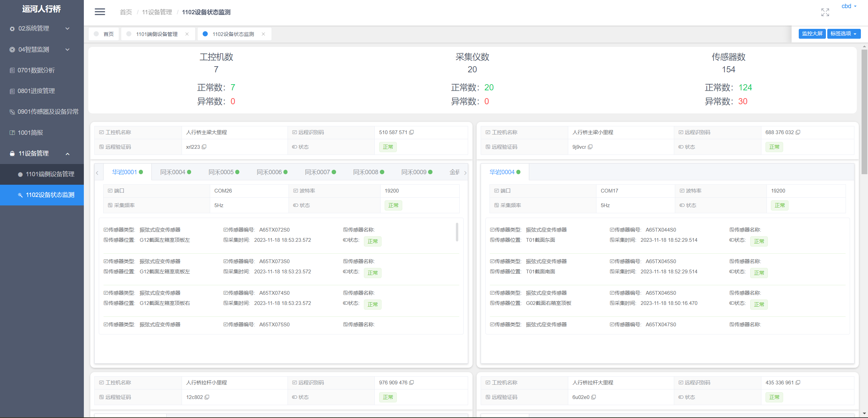The image size is (868, 418).
Task: Enter fullscreen mode with expand icon
Action: tap(825, 12)
